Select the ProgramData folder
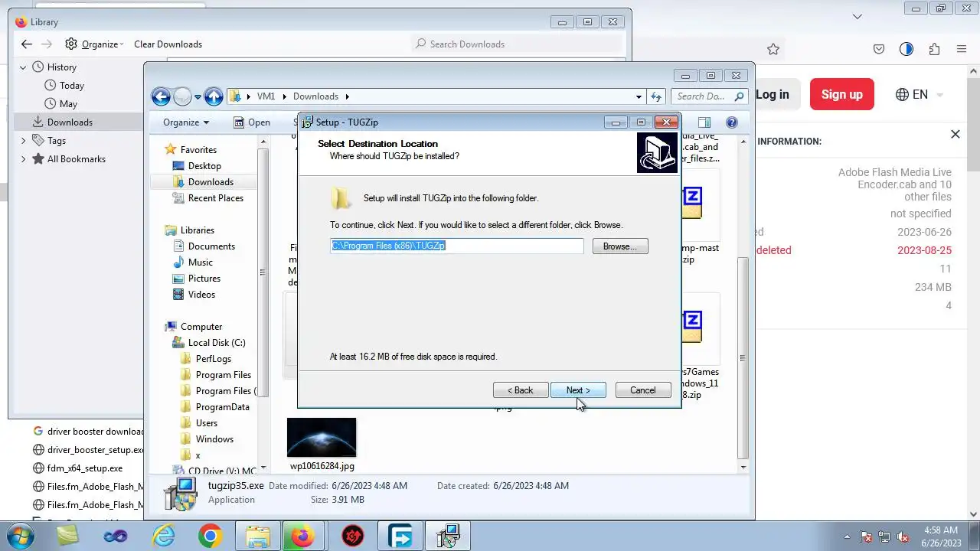Screen dimensions: 980x551 tap(222, 407)
